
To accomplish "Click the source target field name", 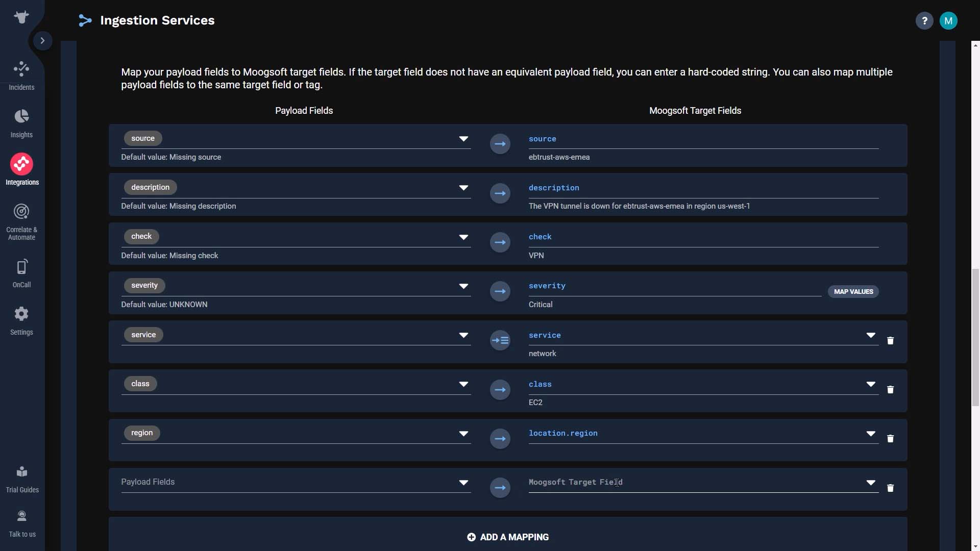I will pyautogui.click(x=543, y=139).
